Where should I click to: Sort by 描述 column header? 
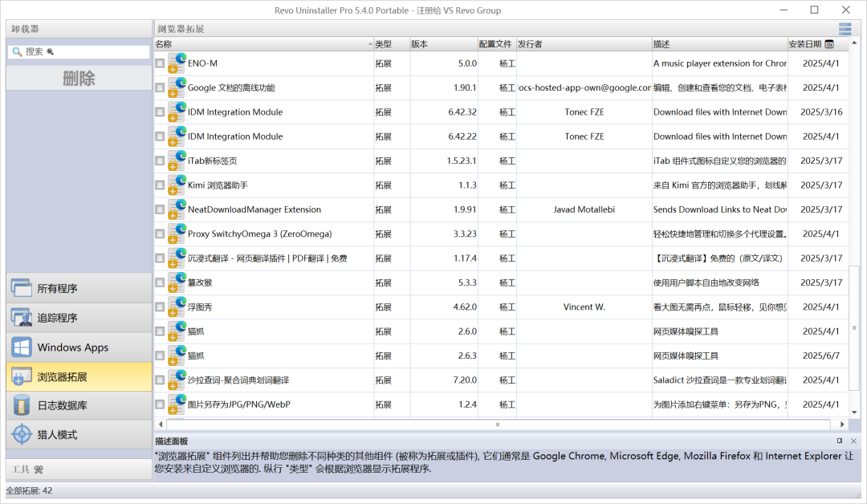(x=719, y=43)
